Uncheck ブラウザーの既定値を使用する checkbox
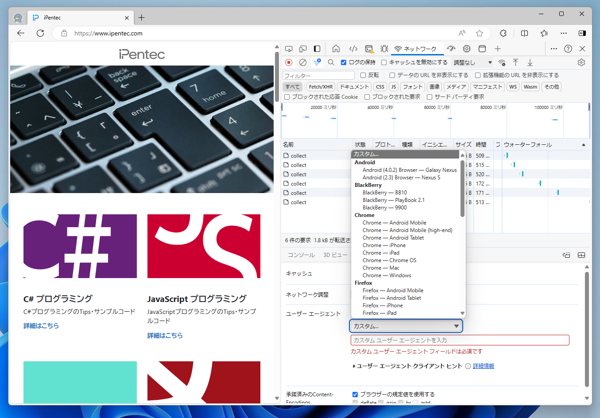The image size is (600, 418). 355,394
